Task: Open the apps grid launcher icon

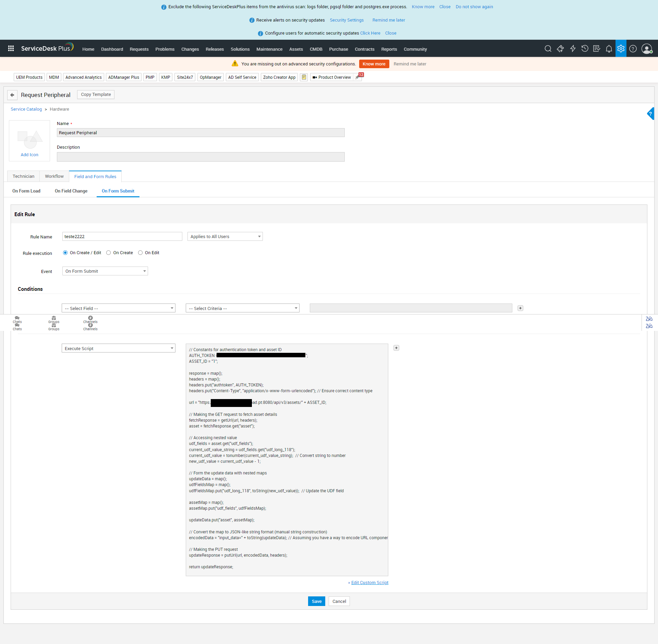Action: (11, 49)
